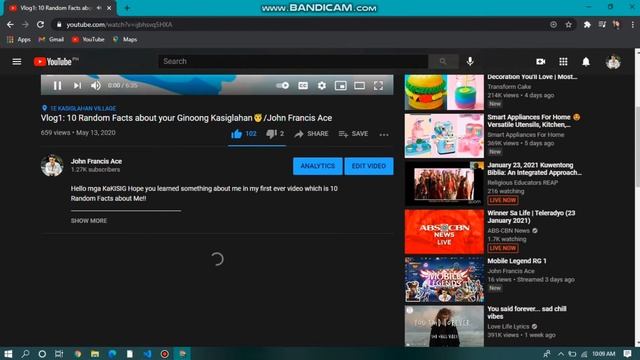Viewport: 640px width, 360px height.
Task: Open the YouTube bookmark
Action: pyautogui.click(x=88, y=39)
